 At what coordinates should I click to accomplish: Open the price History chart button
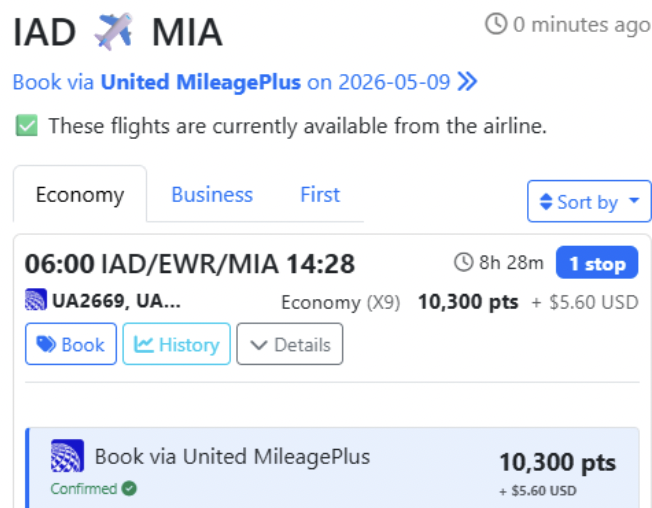click(177, 344)
